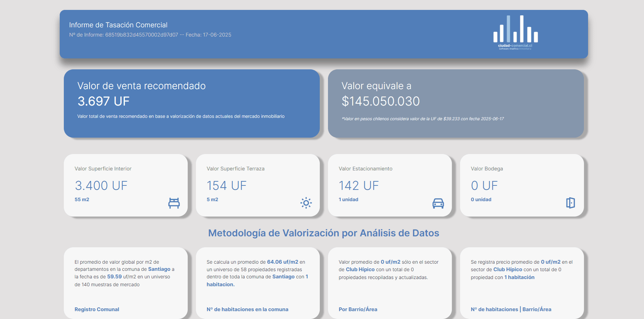Click the door icon on Valor Bodega card
644x319 pixels.
pyautogui.click(x=571, y=203)
